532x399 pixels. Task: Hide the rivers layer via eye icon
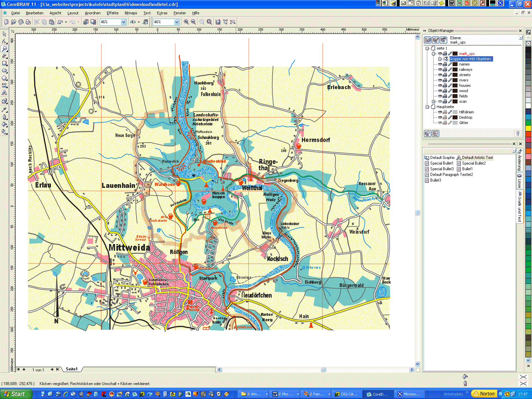point(440,80)
